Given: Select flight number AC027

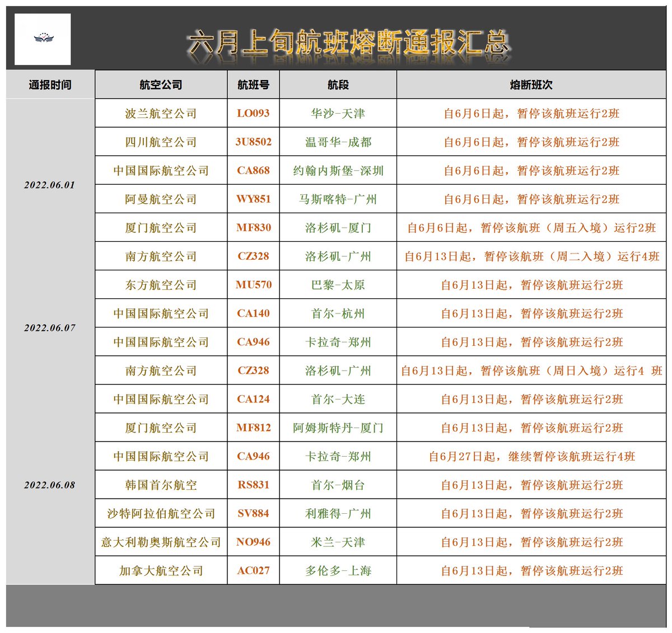Looking at the screenshot, I should point(254,571).
